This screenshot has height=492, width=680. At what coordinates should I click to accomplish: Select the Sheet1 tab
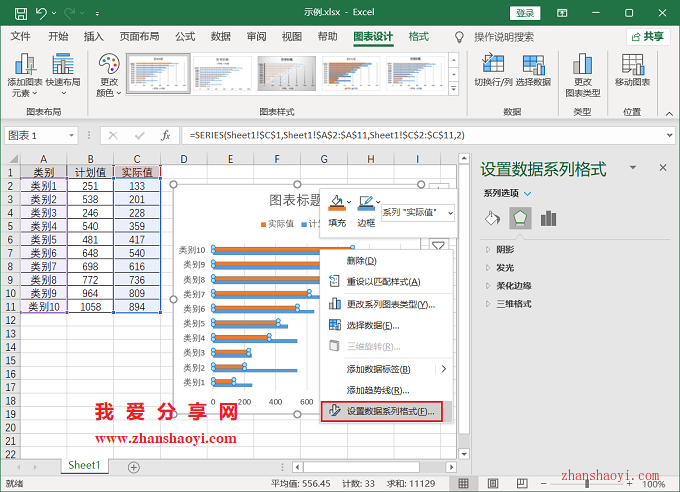coord(84,466)
